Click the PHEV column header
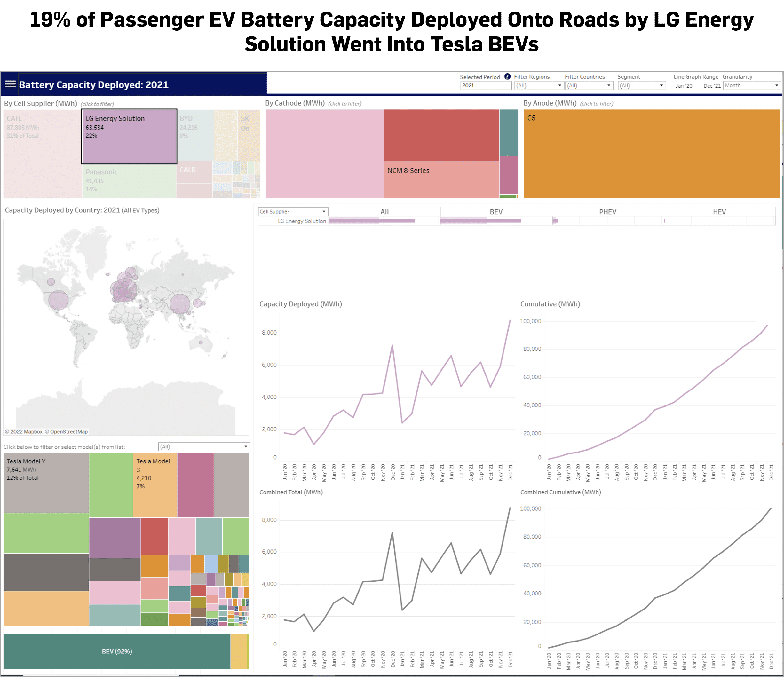This screenshot has width=784, height=677. 608,212
